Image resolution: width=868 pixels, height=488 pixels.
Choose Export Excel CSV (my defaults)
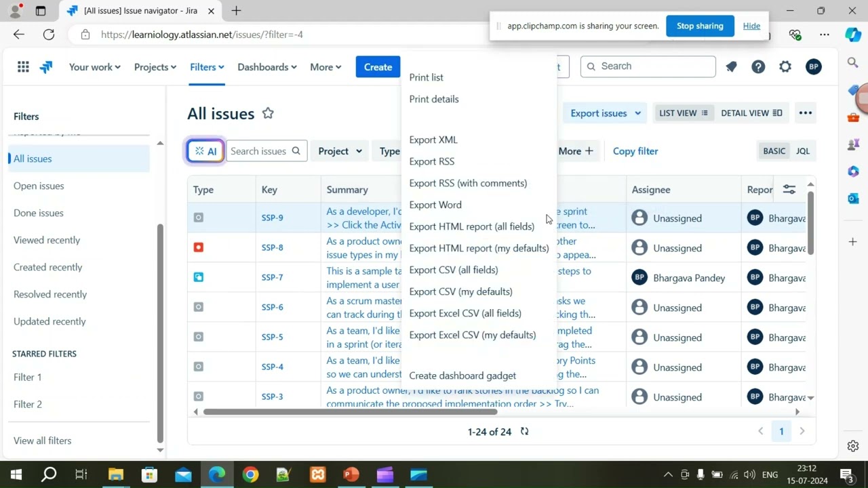[x=473, y=335]
